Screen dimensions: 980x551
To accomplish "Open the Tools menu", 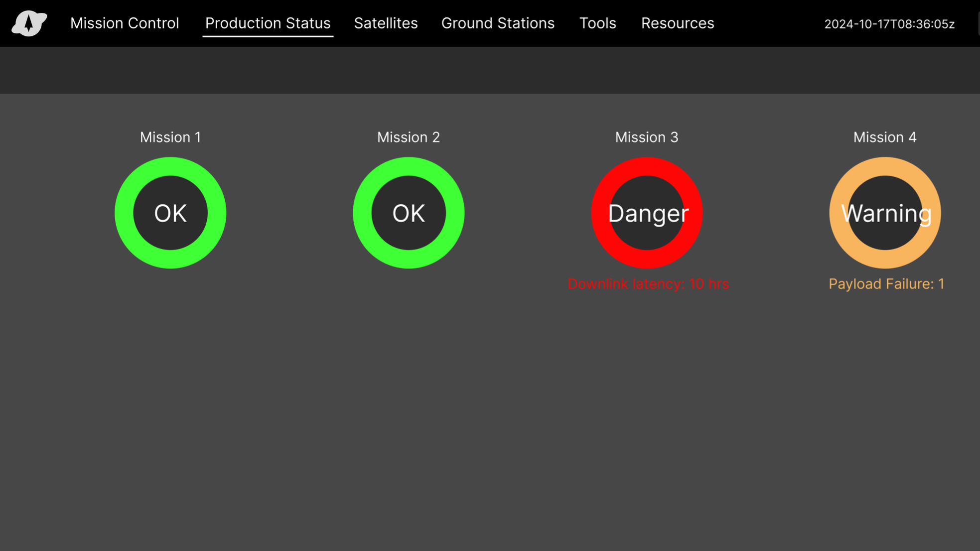I will point(597,23).
